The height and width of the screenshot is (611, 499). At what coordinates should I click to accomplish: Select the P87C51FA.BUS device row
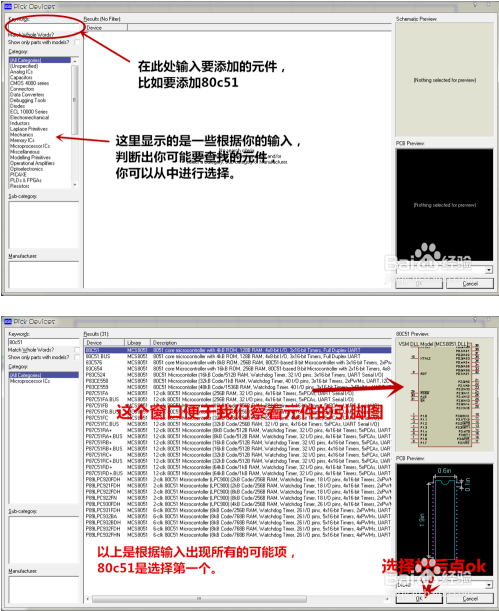(x=238, y=399)
